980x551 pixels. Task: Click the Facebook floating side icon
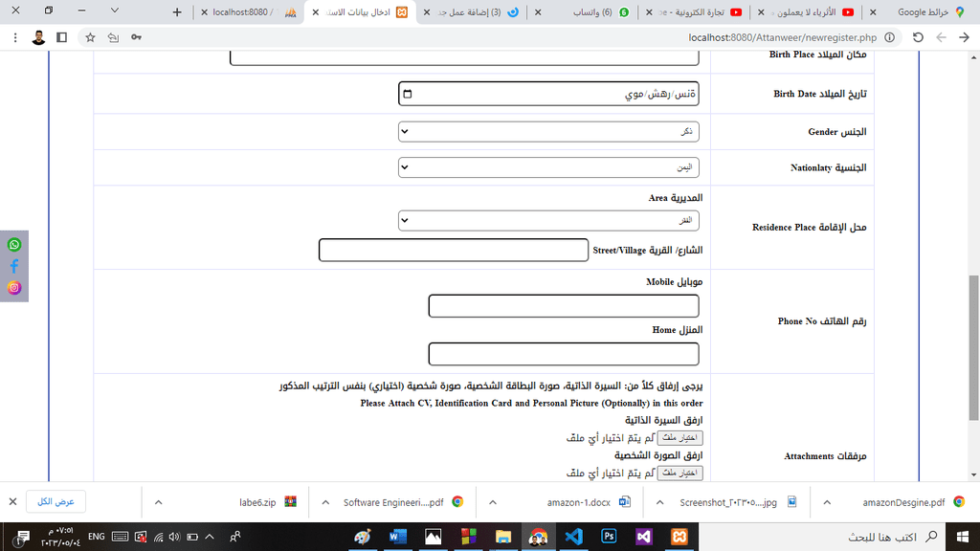[13, 266]
